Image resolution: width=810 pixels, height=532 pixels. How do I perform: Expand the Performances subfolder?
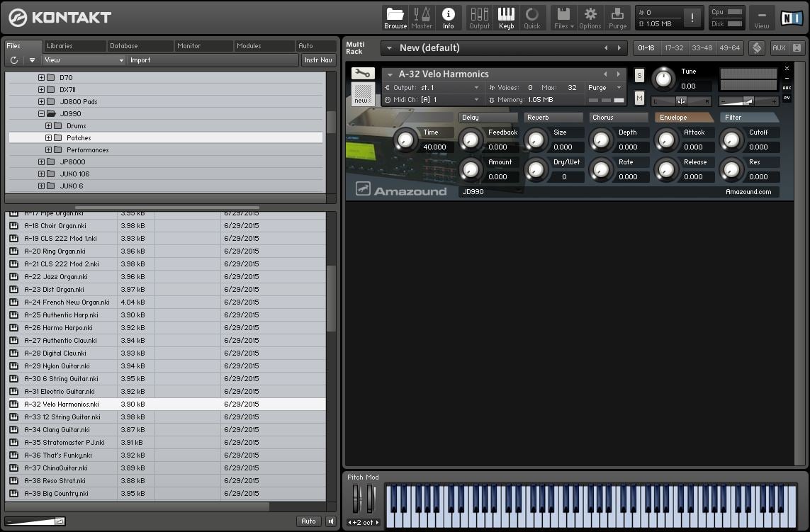pos(48,149)
